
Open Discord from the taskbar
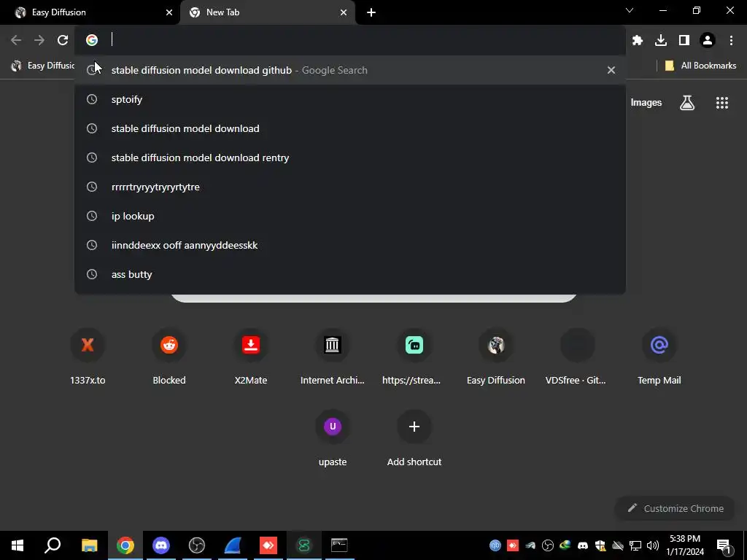point(161,545)
